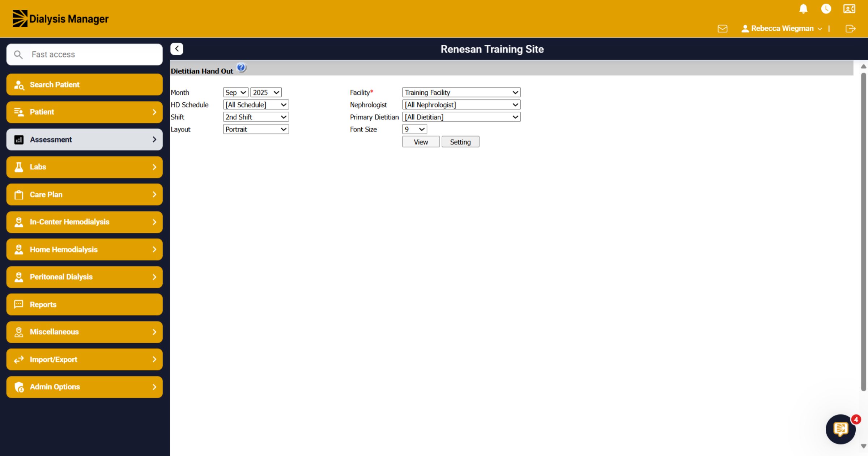Click the Fast access search field

click(85, 55)
